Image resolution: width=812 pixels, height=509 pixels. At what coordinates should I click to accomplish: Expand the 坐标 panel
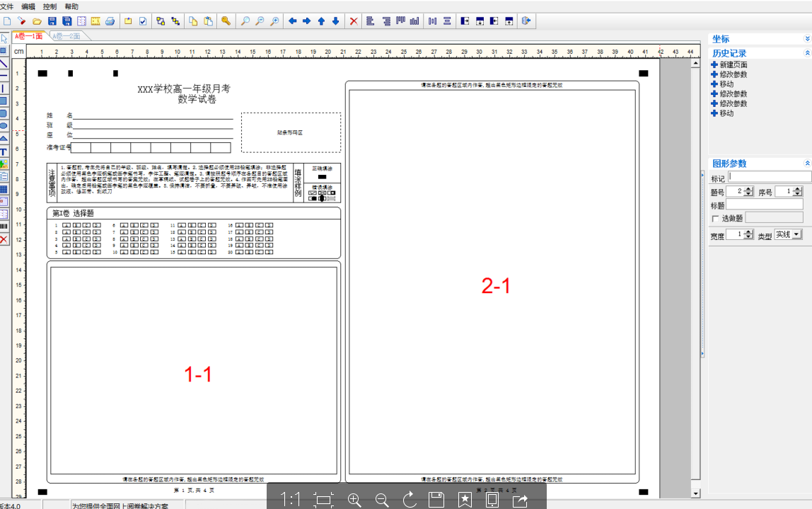pos(807,39)
